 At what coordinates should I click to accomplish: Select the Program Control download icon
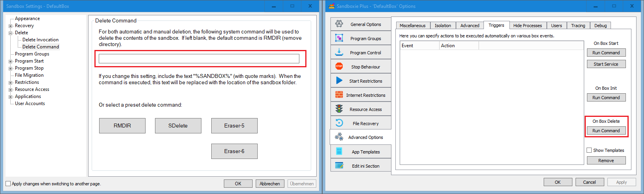tap(339, 52)
